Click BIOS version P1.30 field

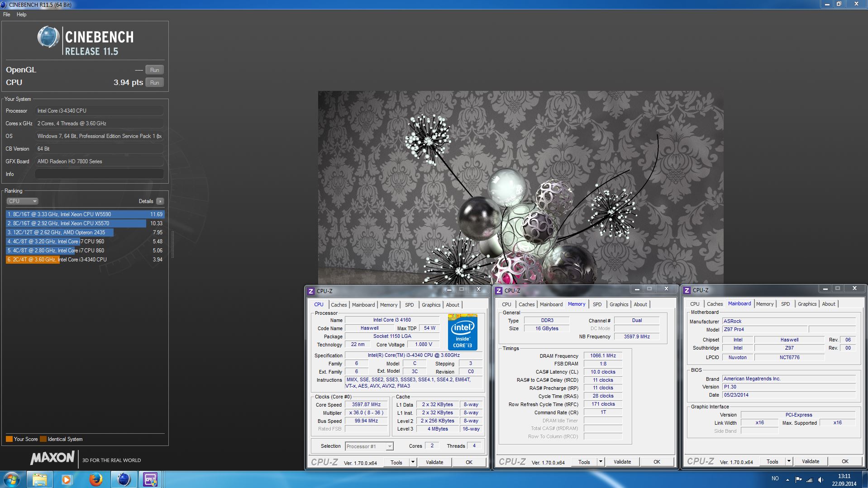[x=789, y=387]
